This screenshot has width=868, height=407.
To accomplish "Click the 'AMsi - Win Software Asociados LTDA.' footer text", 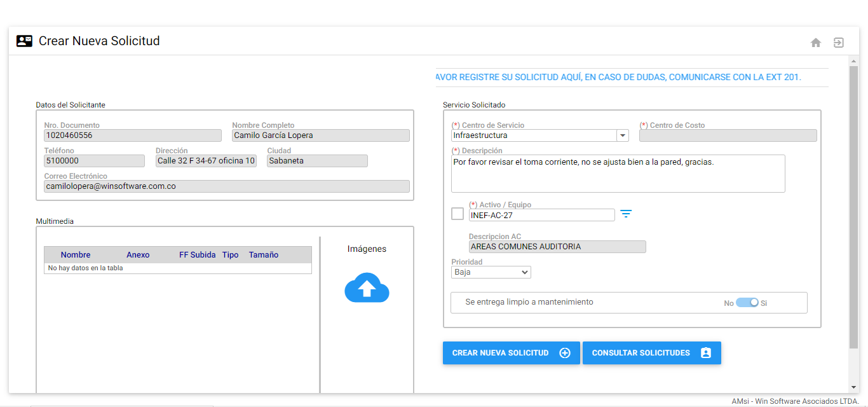I will pyautogui.click(x=795, y=401).
